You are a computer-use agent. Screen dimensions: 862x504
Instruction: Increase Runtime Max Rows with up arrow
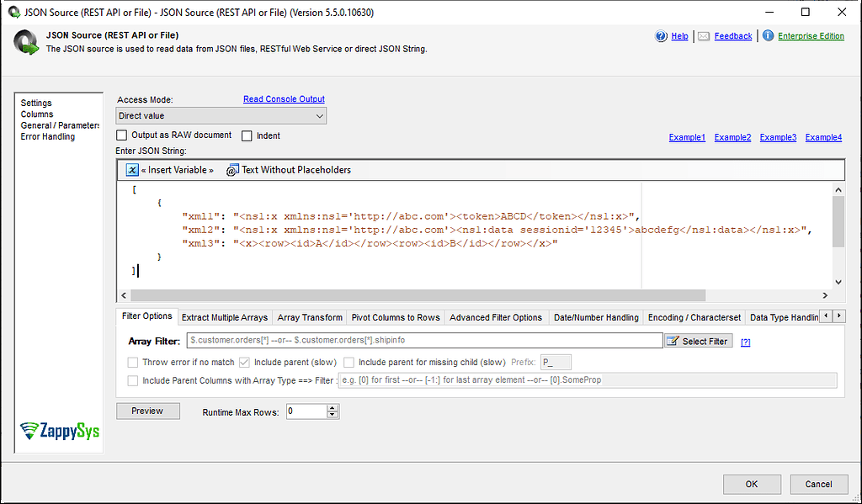tap(333, 406)
